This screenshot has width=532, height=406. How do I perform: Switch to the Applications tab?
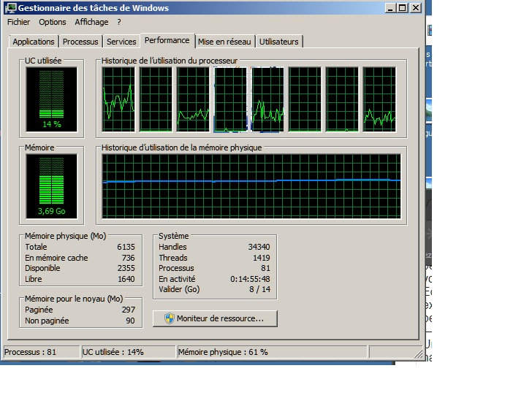34,42
